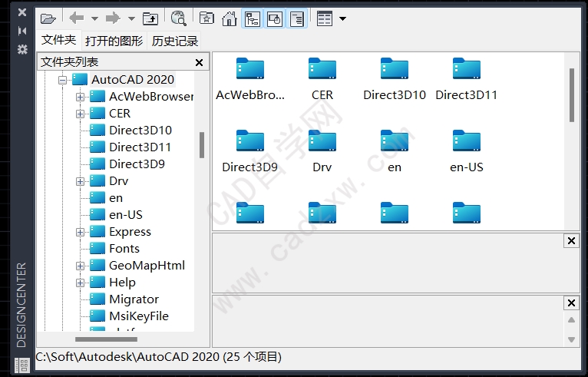
Task: Toggle the Description pane button
Action: click(x=297, y=18)
